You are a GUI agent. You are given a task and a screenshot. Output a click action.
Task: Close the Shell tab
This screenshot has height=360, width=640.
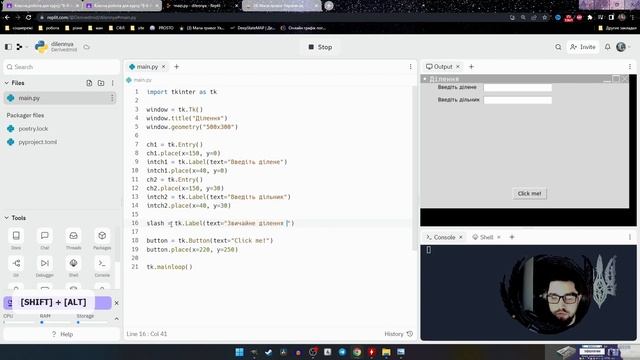point(498,237)
